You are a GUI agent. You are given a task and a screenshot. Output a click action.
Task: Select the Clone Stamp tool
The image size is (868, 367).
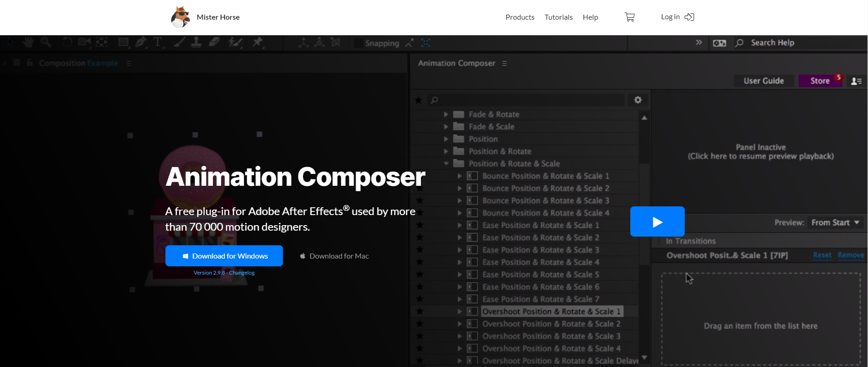[197, 43]
